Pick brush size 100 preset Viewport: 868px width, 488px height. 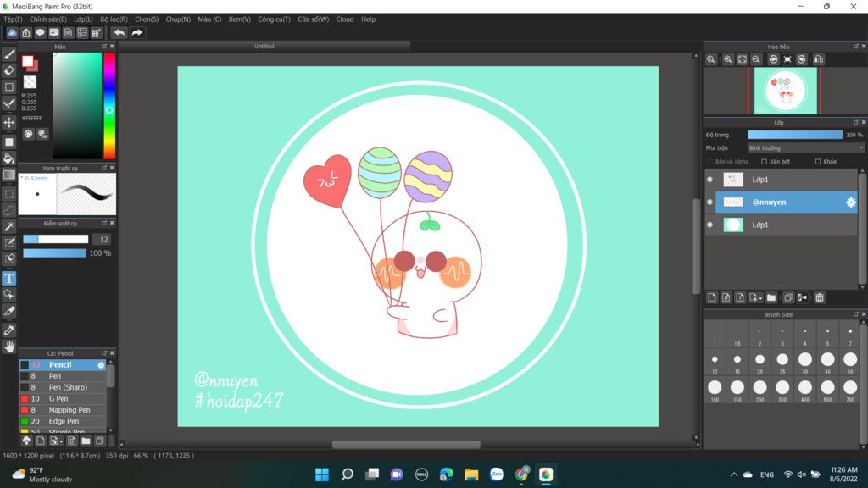point(715,390)
